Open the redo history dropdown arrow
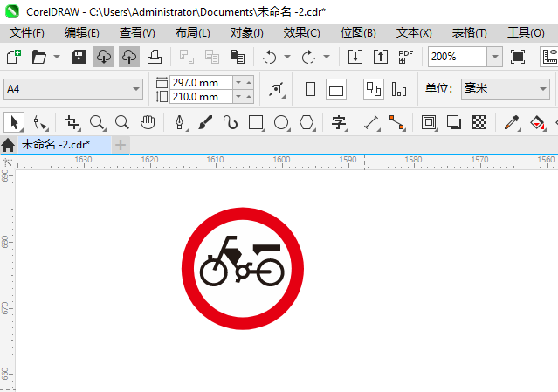Image resolution: width=558 pixels, height=392 pixels. [x=327, y=57]
